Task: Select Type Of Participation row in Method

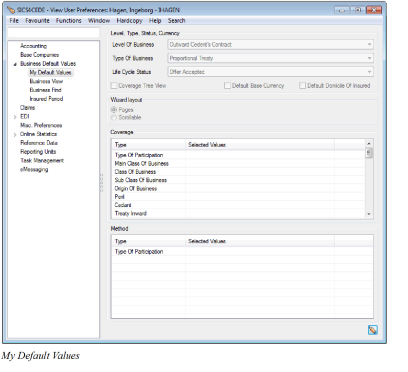Action: point(242,252)
